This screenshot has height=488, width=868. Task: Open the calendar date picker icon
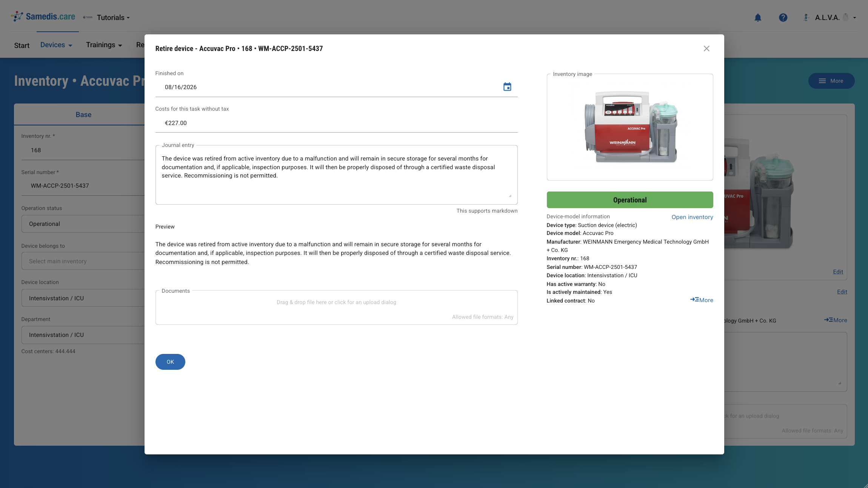[507, 87]
